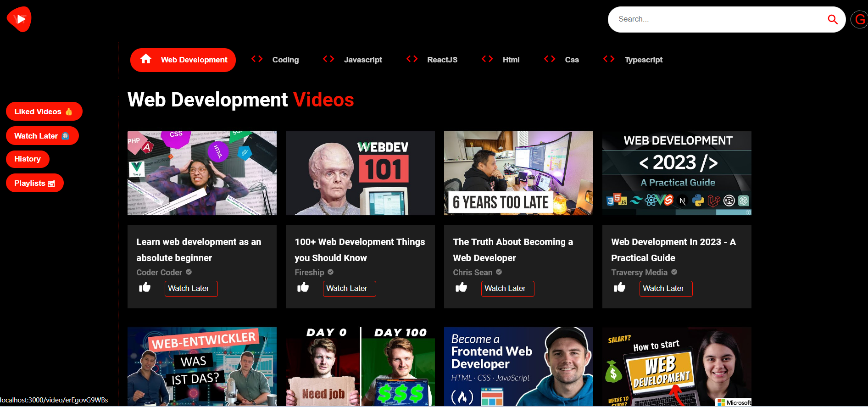Open the 'WEB DEVELOPMENT 2023' thumbnail
The width and height of the screenshot is (868, 407).
point(677,173)
